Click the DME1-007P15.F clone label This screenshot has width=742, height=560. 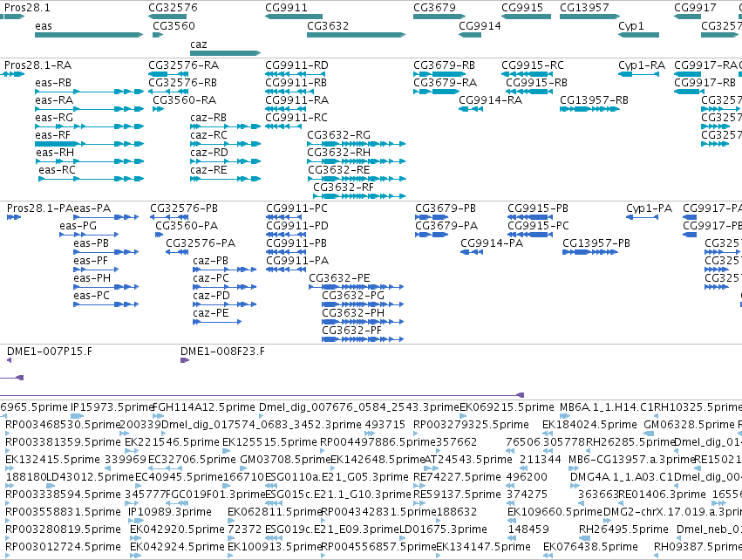(x=50, y=352)
